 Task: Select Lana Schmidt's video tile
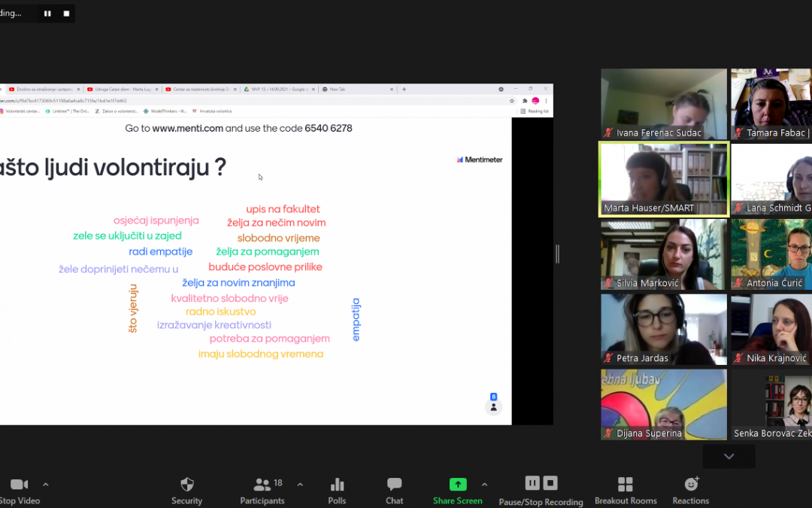point(771,179)
